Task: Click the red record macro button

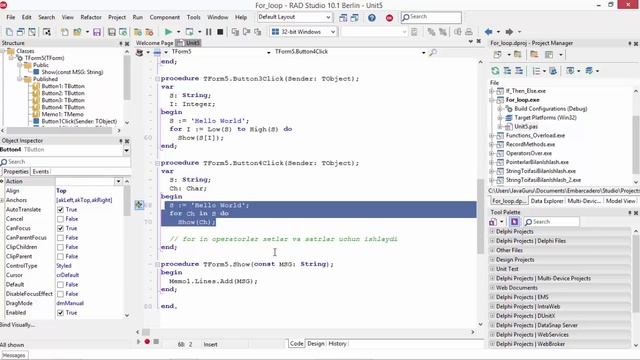Action: (147, 341)
